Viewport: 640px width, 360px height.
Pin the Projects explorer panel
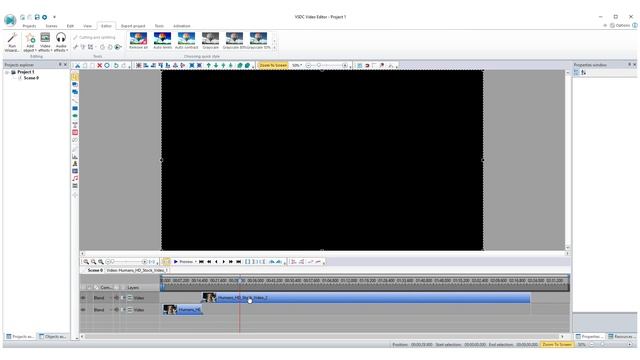tap(60, 64)
